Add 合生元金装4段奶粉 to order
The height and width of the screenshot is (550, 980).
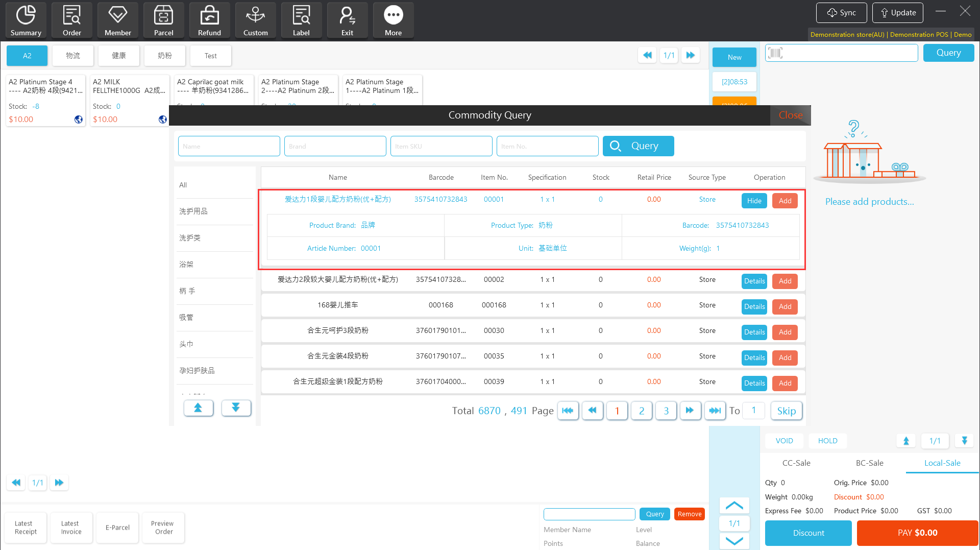tap(785, 357)
